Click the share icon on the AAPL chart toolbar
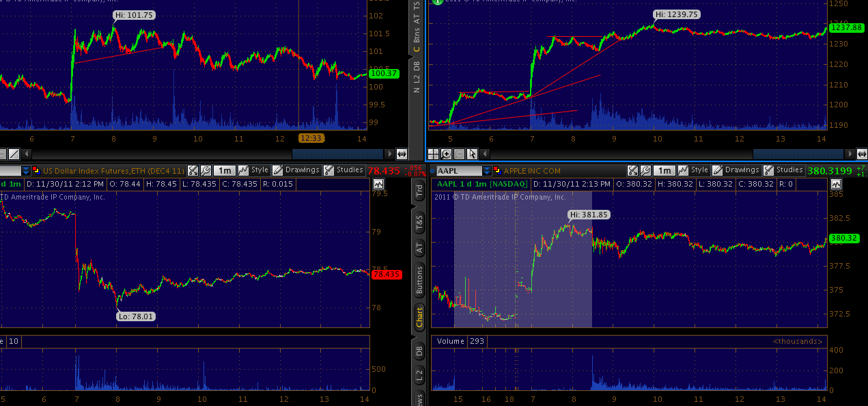The image size is (868, 406). tap(632, 170)
